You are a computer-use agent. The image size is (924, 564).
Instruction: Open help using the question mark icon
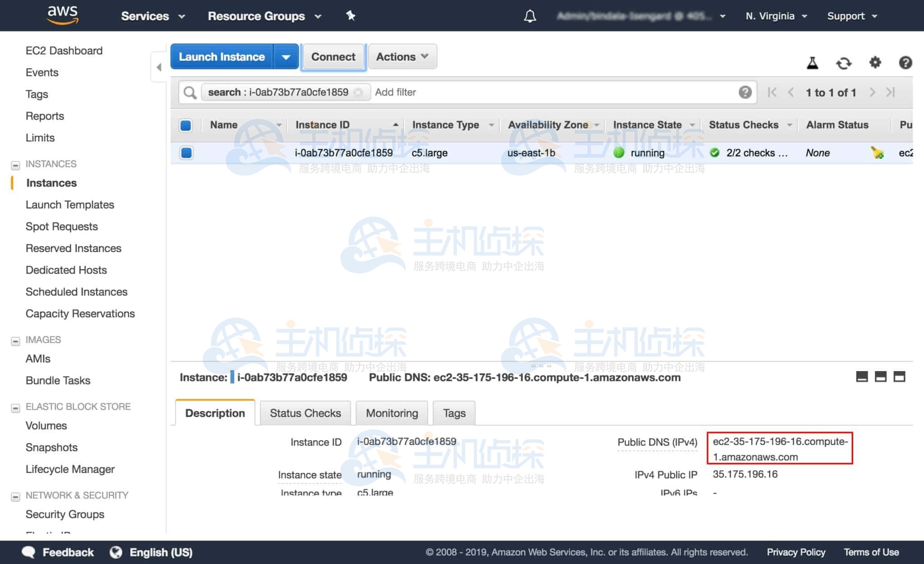[x=906, y=63]
